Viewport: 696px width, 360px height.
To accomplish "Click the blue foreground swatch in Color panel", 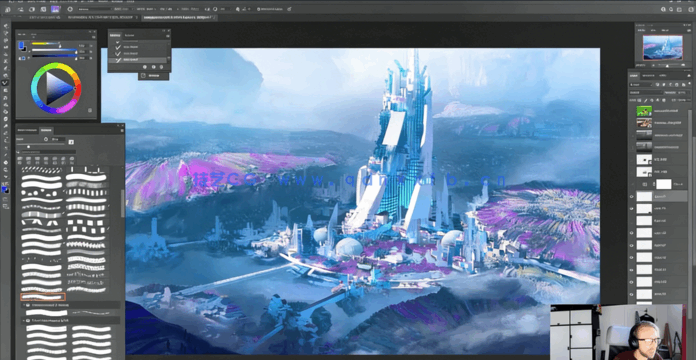I will point(21,44).
